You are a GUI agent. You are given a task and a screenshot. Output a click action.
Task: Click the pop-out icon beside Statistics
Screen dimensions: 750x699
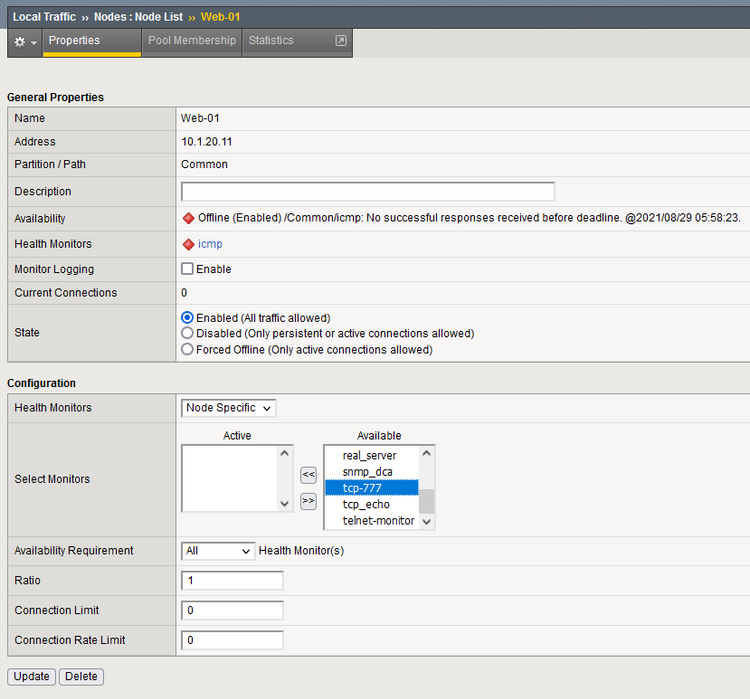coord(340,41)
